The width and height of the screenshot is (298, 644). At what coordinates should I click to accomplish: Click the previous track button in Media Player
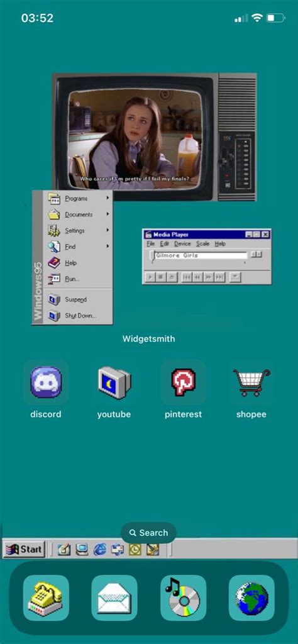point(186,277)
